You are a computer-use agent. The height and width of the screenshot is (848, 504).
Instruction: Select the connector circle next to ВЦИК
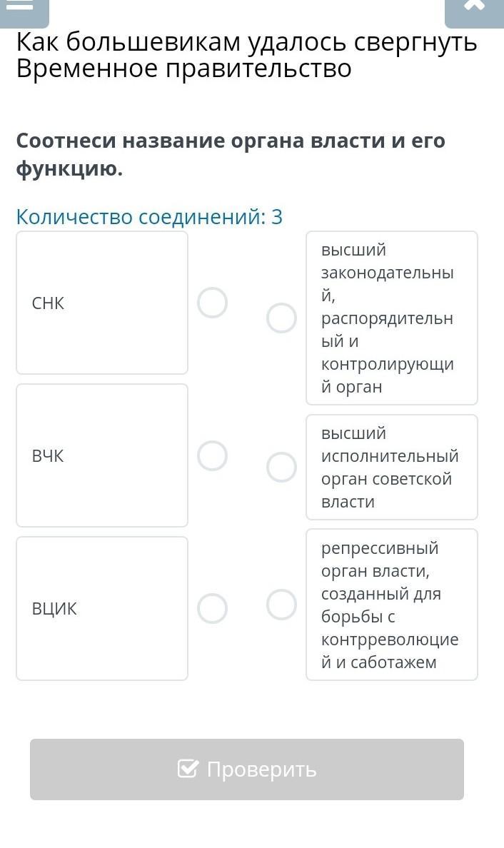coord(212,608)
